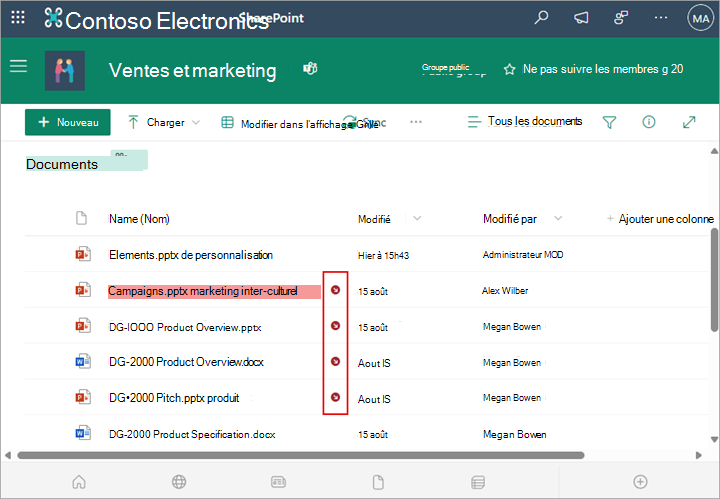Click Administrateur MOD in Modifié par
This screenshot has height=499, width=720.
[x=523, y=255]
